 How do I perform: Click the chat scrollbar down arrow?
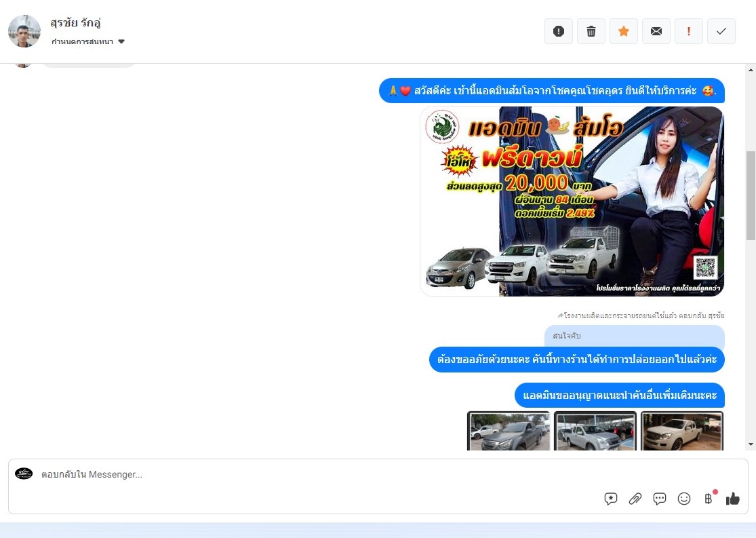pyautogui.click(x=751, y=444)
